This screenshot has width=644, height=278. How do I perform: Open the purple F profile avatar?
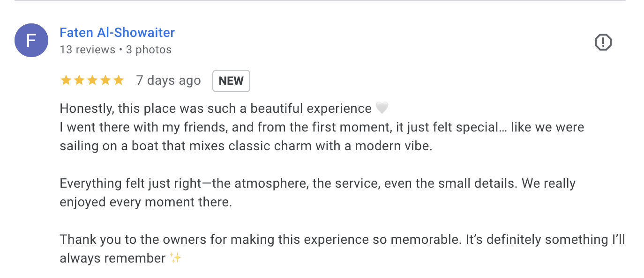pyautogui.click(x=31, y=40)
